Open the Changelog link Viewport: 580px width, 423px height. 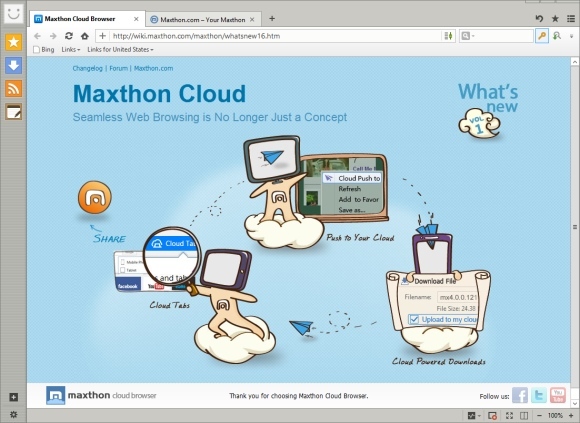pyautogui.click(x=87, y=68)
